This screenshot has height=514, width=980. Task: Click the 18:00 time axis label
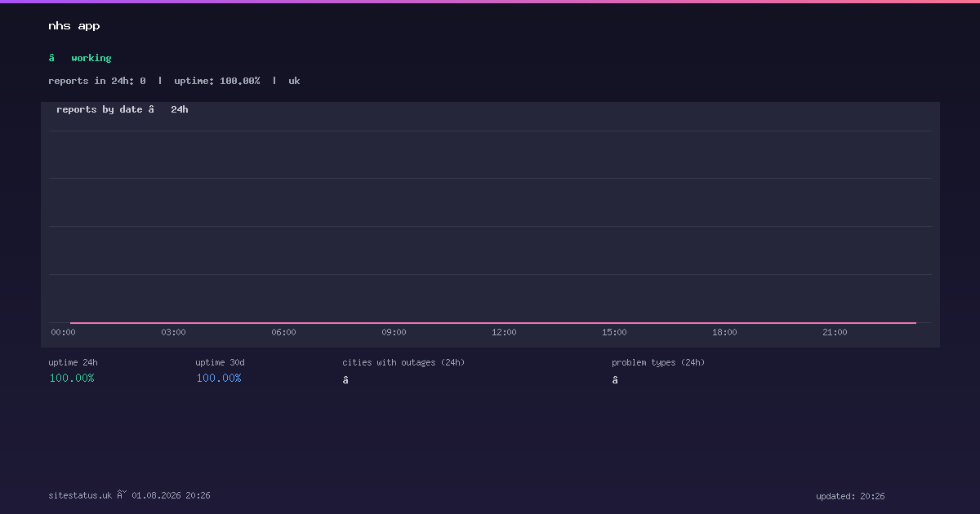(x=724, y=332)
